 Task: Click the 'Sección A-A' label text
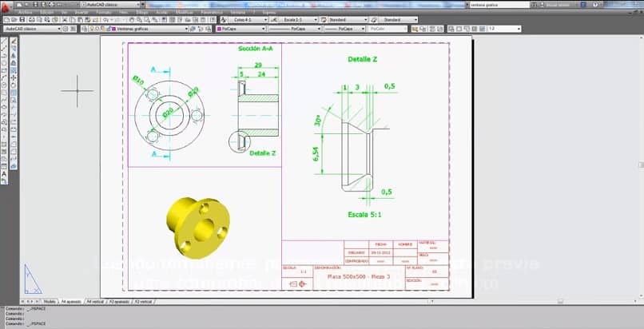coord(255,49)
